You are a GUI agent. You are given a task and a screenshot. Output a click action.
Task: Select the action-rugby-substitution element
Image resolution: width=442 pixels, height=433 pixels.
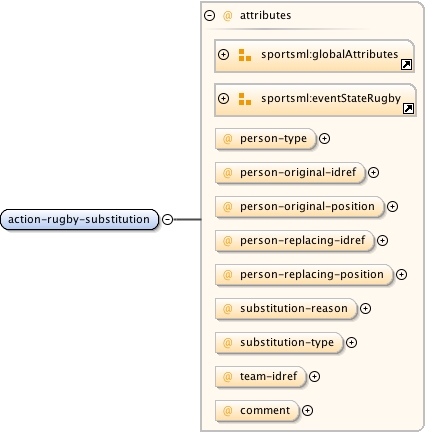pyautogui.click(x=79, y=219)
